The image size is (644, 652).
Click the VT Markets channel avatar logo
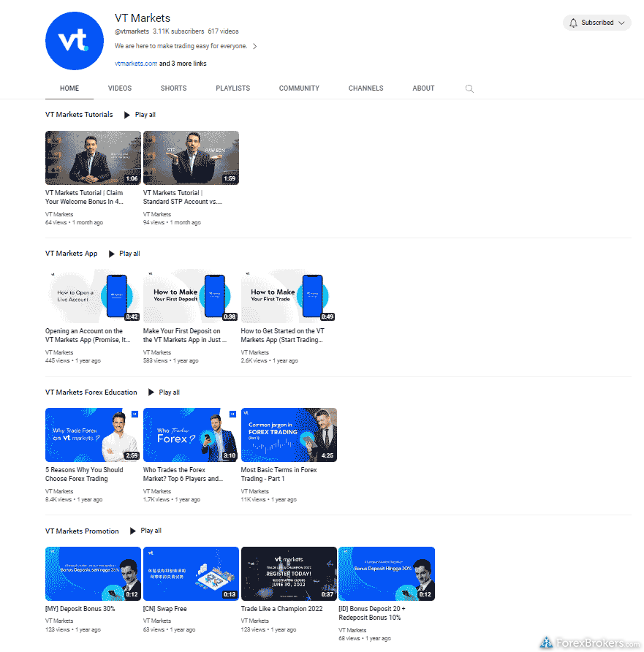[x=75, y=41]
